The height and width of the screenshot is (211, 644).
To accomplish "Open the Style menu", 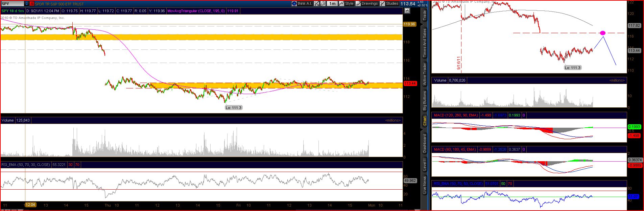I will (346, 3).
